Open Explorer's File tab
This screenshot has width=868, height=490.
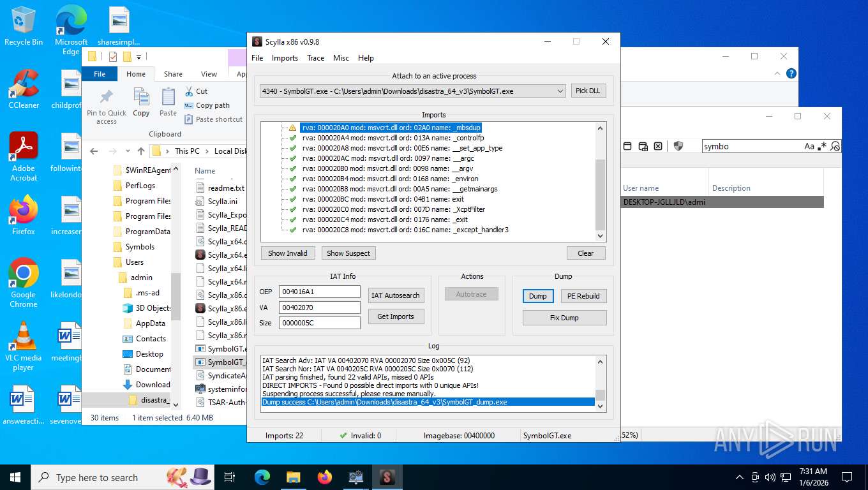click(100, 74)
